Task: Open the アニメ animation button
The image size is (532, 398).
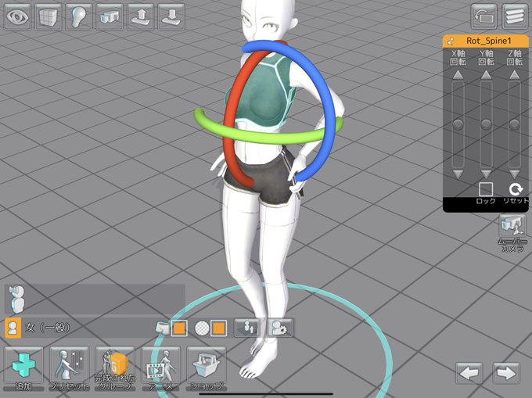Action: 160,368
